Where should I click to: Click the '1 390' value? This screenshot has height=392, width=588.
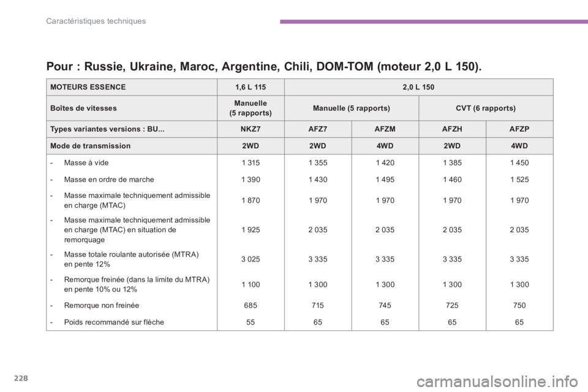(251, 179)
